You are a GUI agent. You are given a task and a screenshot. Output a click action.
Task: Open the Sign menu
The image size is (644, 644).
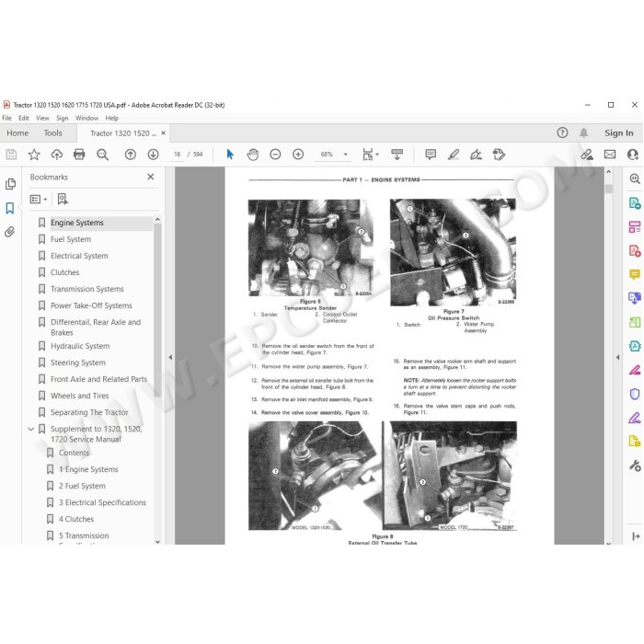pos(63,118)
